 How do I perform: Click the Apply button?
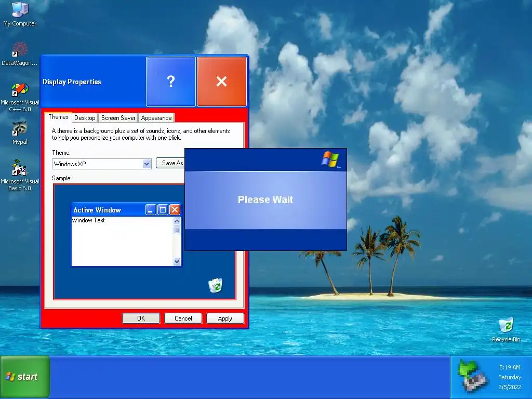pyautogui.click(x=225, y=318)
